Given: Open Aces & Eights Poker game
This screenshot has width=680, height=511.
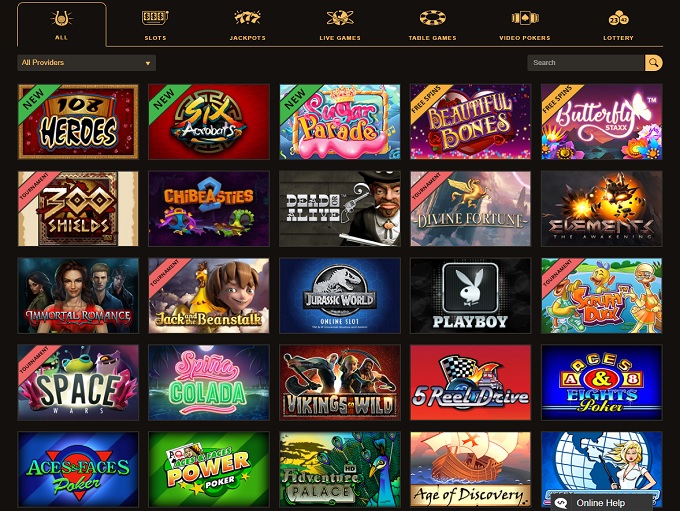Looking at the screenshot, I should click(602, 382).
